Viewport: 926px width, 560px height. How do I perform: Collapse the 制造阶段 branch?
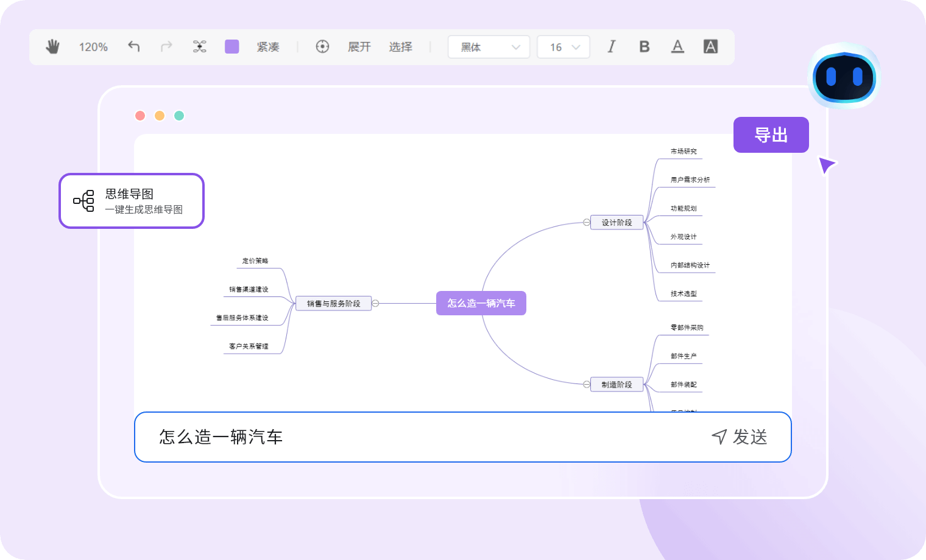pos(585,384)
